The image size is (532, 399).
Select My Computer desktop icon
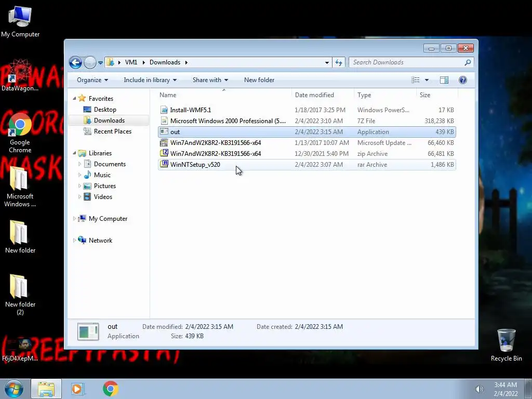tap(20, 21)
